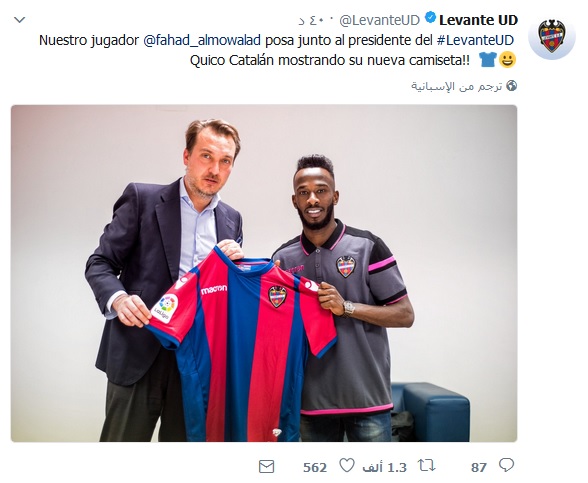This screenshot has width=588, height=483.
Task: Open the #LevanteUD hashtag
Action: [475, 40]
